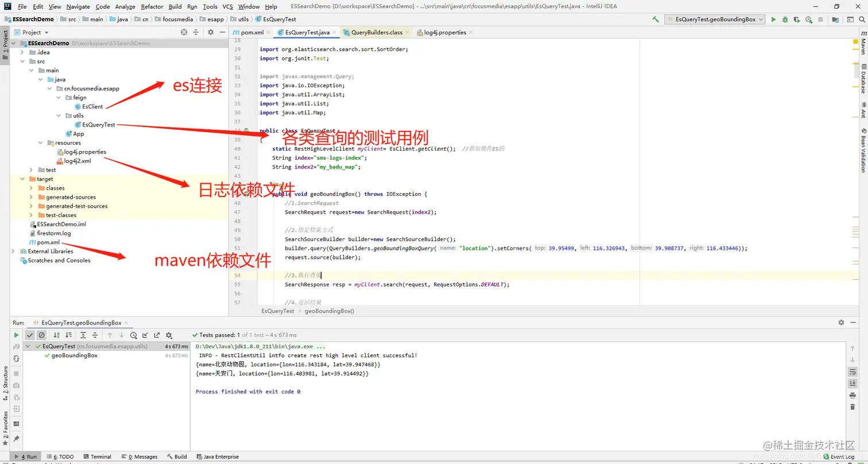Collapse the resources folder
Viewport: 868px width, 464px height.
point(41,143)
